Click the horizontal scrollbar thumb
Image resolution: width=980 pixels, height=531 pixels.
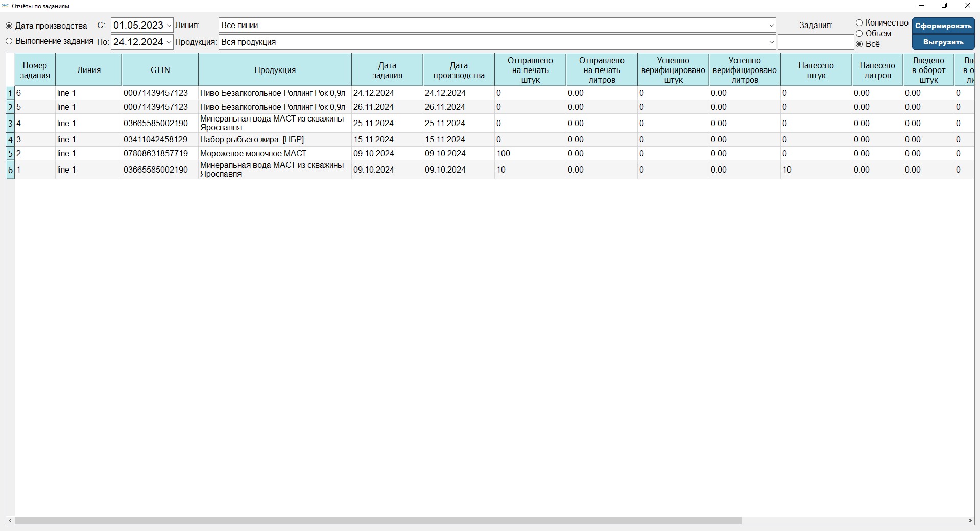point(378,521)
